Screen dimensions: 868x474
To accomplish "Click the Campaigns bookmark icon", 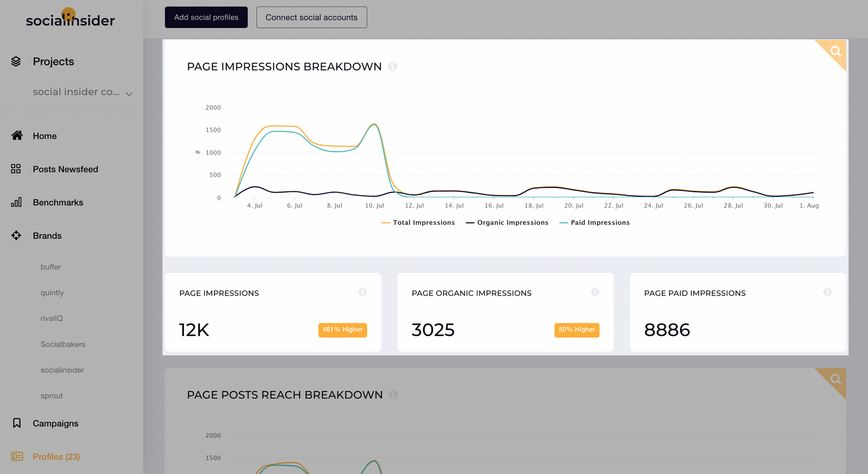I will click(x=17, y=423).
